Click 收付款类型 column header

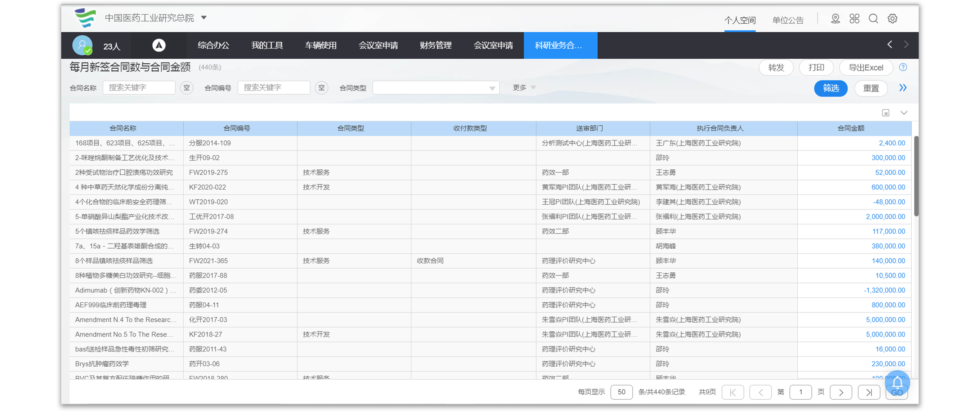(473, 128)
